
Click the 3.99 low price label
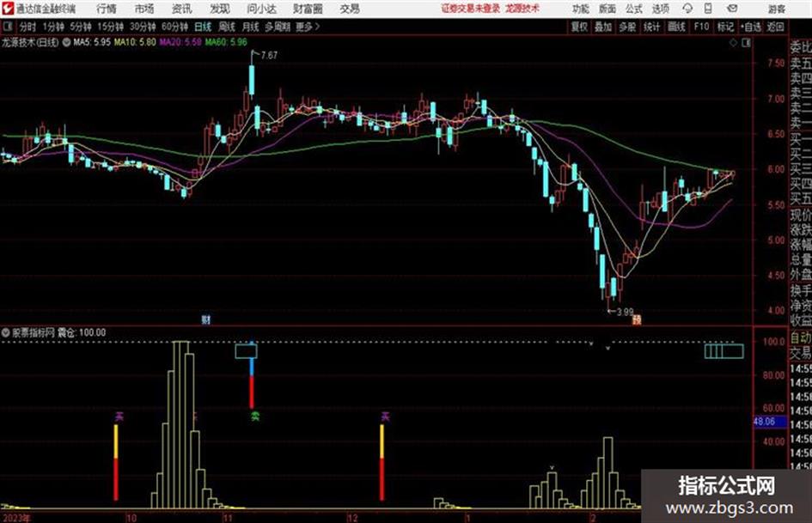click(x=625, y=313)
